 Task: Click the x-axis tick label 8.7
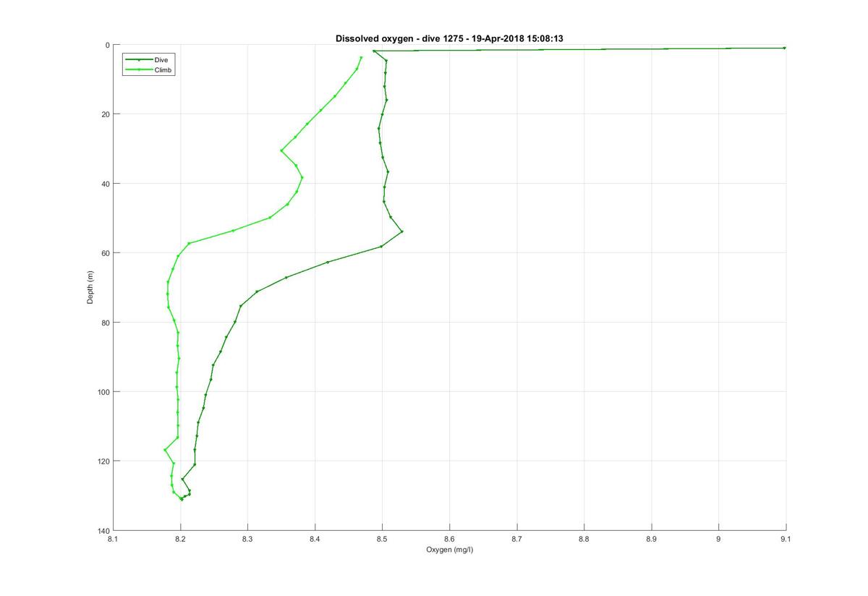tap(517, 539)
